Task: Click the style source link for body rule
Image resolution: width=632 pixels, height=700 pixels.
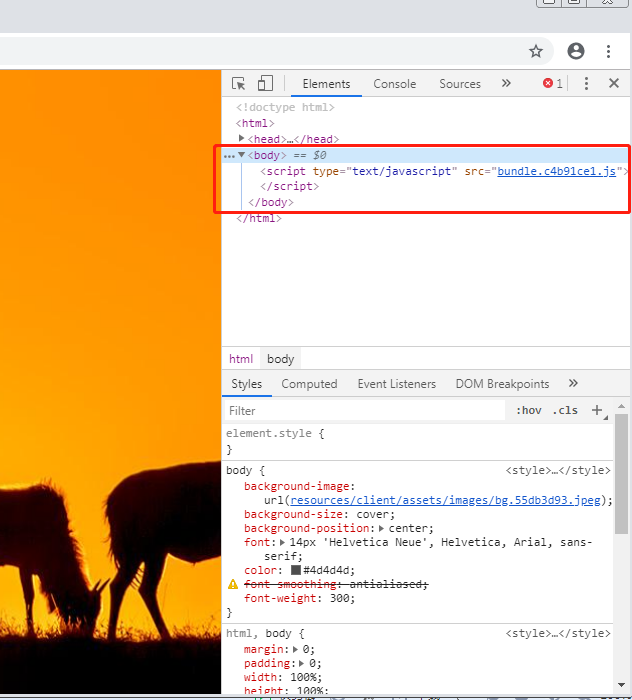Action: (x=558, y=470)
